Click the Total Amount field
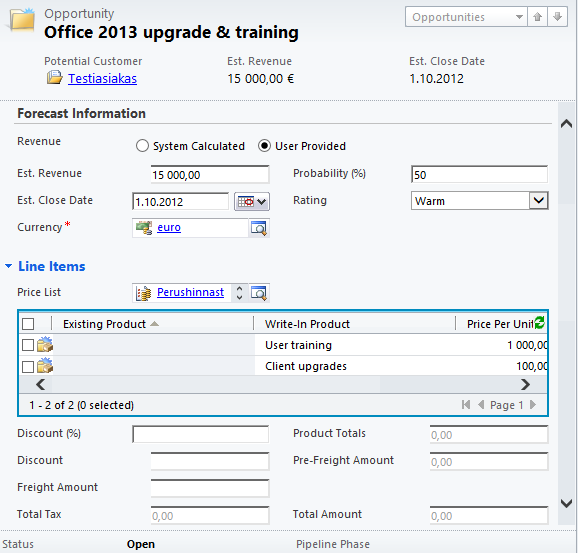Screen dimensions: 578x553 pos(489,515)
